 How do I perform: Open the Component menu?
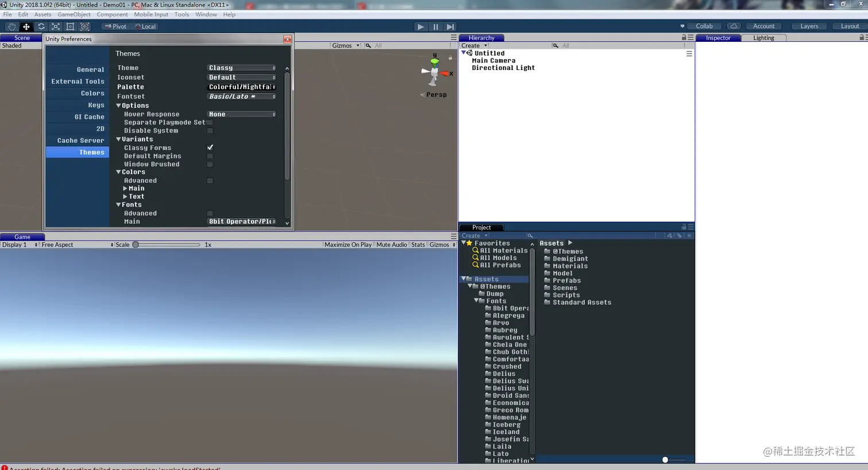pos(112,14)
